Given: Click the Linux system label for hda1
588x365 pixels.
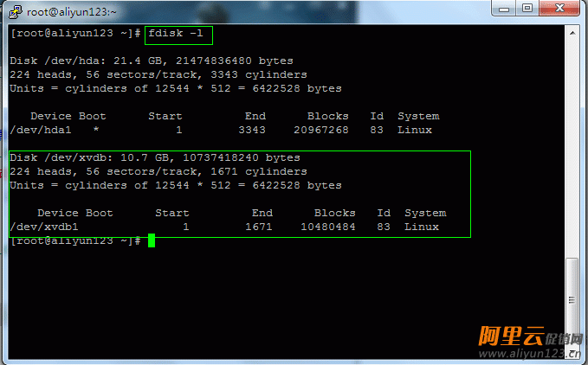Looking at the screenshot, I should [415, 130].
